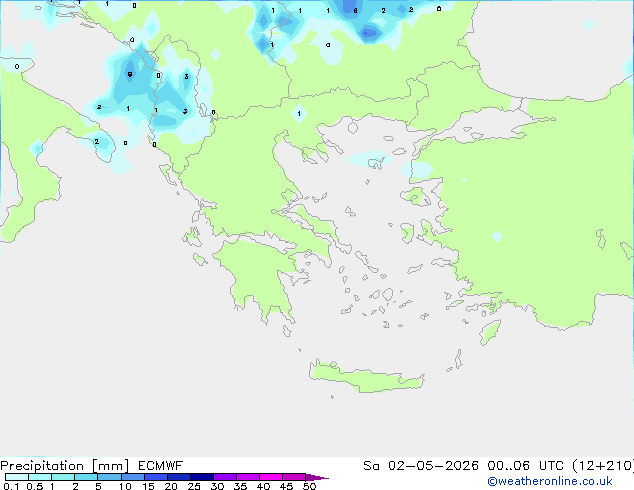
Task: Pick the legend swatch between 45 and 50
Action: 294,477
